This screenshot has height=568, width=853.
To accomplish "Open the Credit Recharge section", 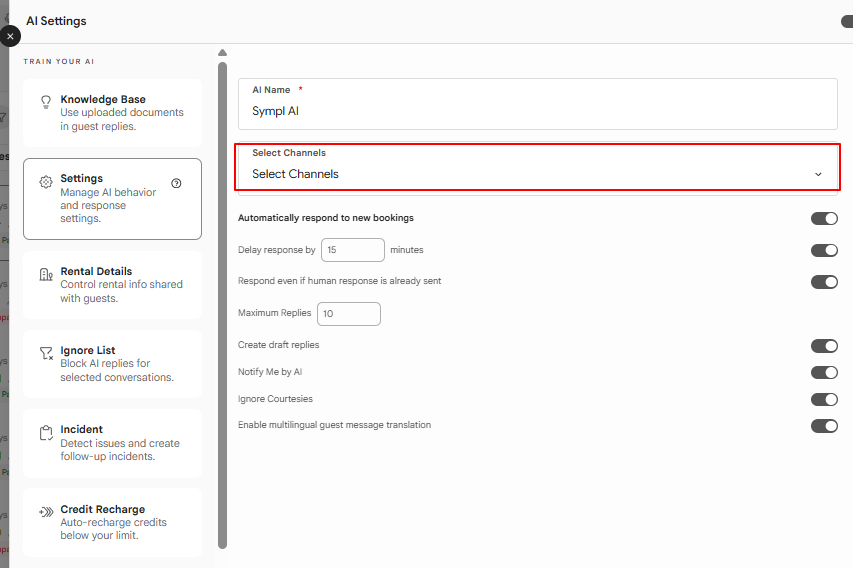I will tap(113, 522).
